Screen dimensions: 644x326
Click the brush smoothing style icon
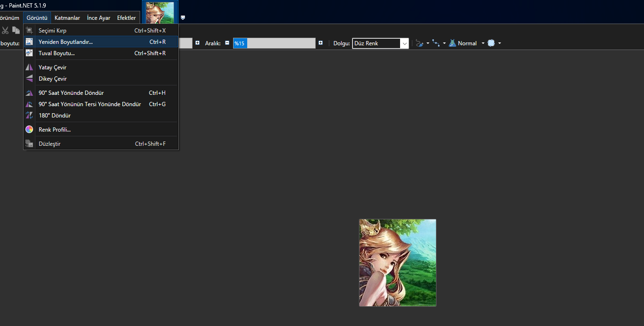pos(419,43)
